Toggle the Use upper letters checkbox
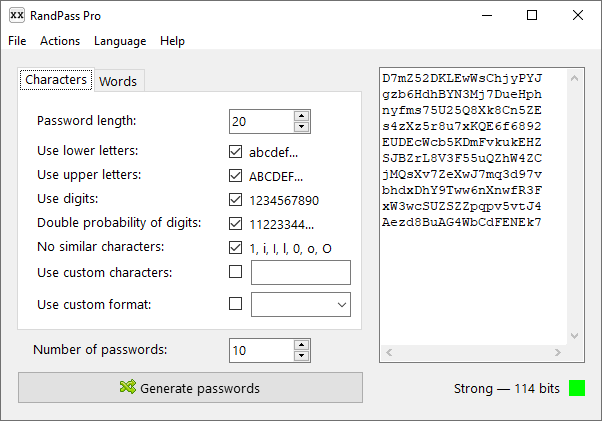 (235, 175)
